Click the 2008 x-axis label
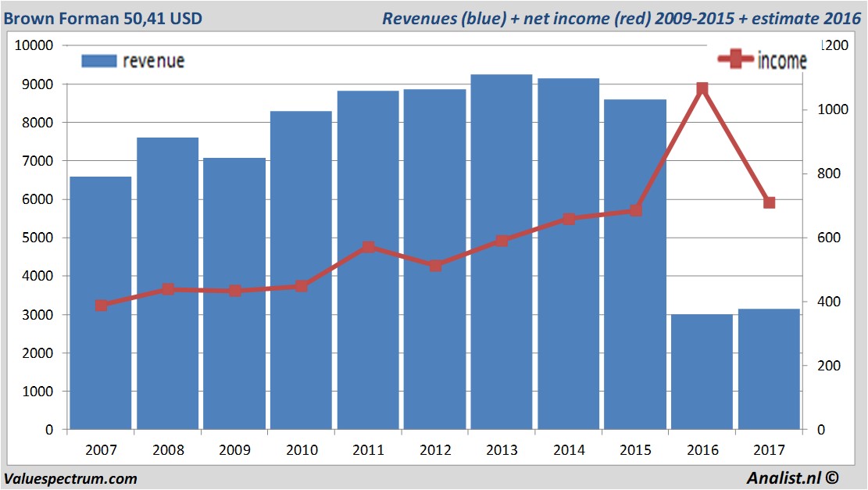The image size is (868, 490). coord(168,449)
